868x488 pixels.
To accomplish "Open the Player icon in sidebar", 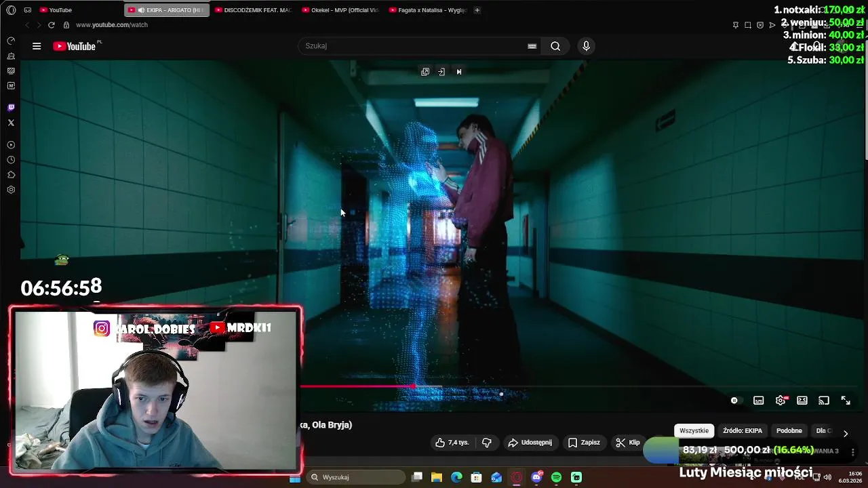I will click(x=11, y=145).
